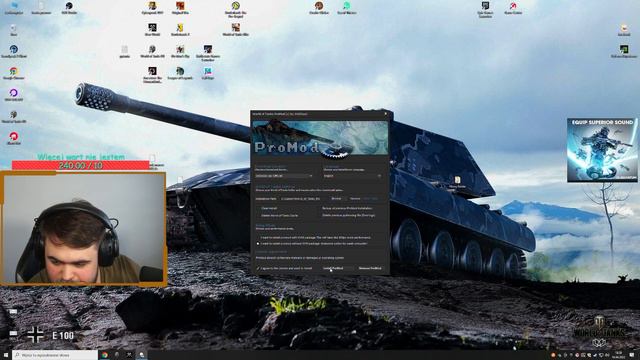Toggle delete previous preferences file checkbox
Screen dimensions: 640x360
[320, 215]
